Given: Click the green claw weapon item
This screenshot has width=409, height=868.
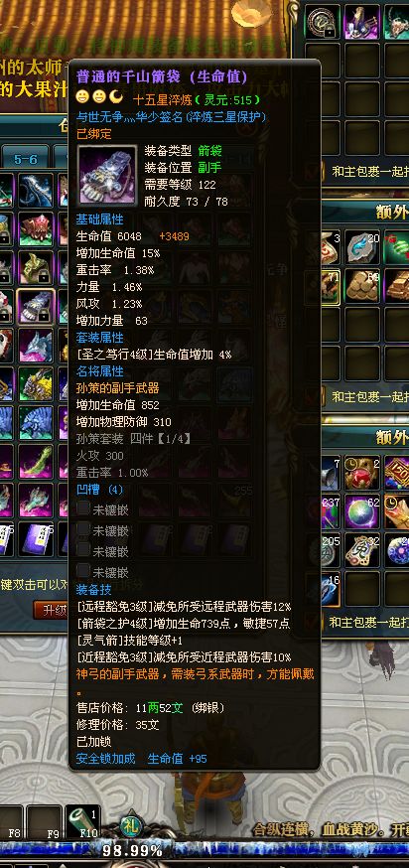Looking at the screenshot, I should 36,462.
